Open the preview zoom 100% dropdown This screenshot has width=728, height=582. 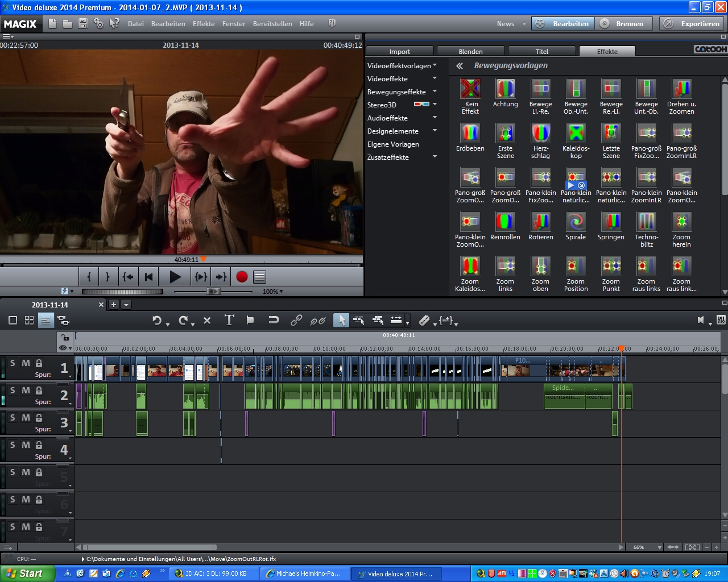point(272,292)
